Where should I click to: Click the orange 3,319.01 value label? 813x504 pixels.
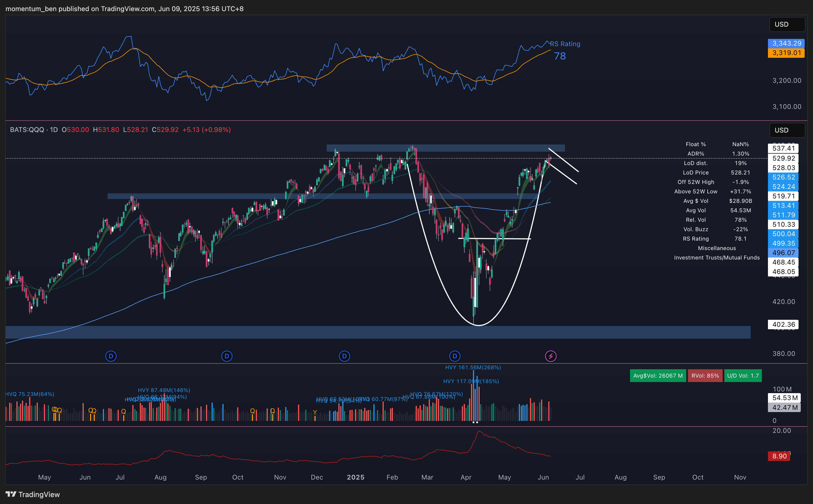point(786,53)
